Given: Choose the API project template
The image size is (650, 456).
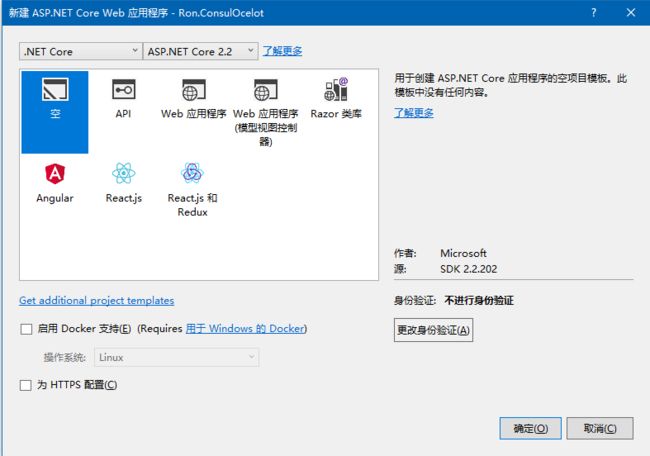Looking at the screenshot, I should point(123,99).
